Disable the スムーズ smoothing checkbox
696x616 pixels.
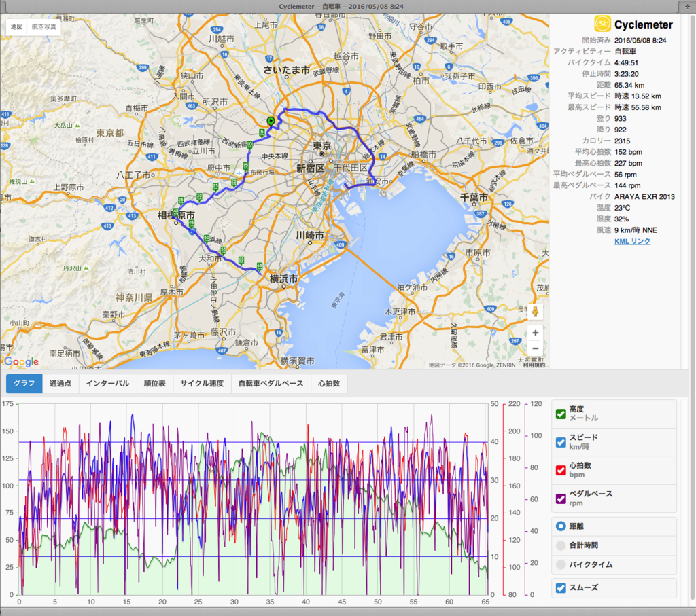[x=561, y=587]
